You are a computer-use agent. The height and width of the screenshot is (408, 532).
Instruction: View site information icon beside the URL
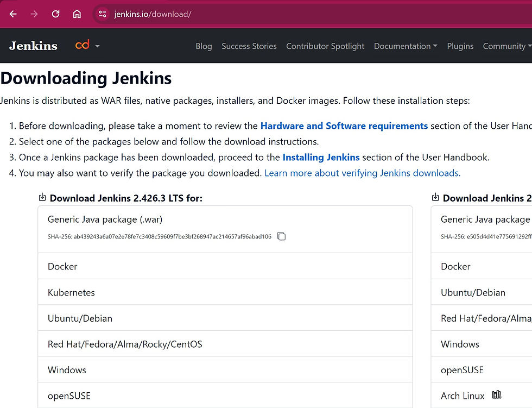[102, 14]
